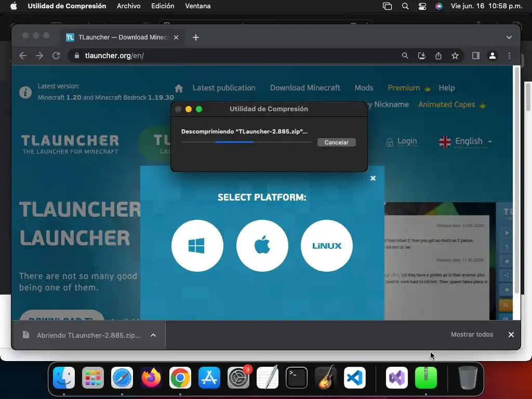Open System Preferences from the Dock
532x399 pixels.
(238, 378)
